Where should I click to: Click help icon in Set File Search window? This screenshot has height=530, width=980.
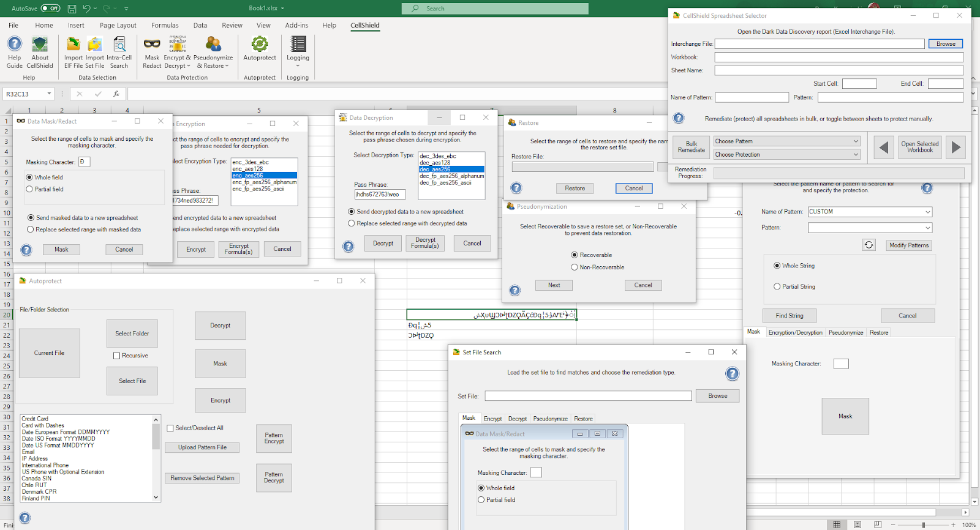[x=732, y=373]
